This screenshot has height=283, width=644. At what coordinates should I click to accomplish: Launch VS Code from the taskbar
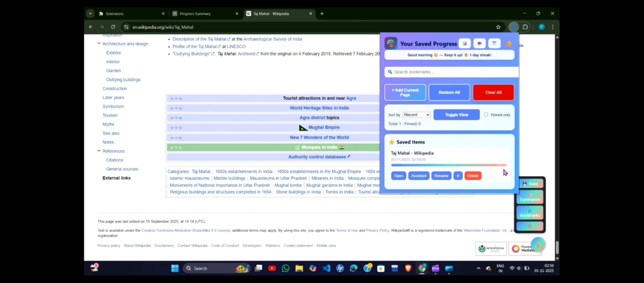click(326, 268)
